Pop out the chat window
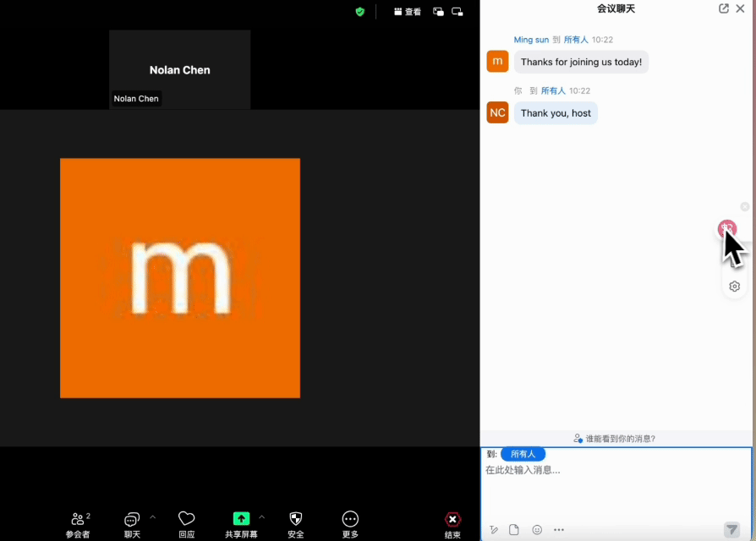 [x=724, y=8]
